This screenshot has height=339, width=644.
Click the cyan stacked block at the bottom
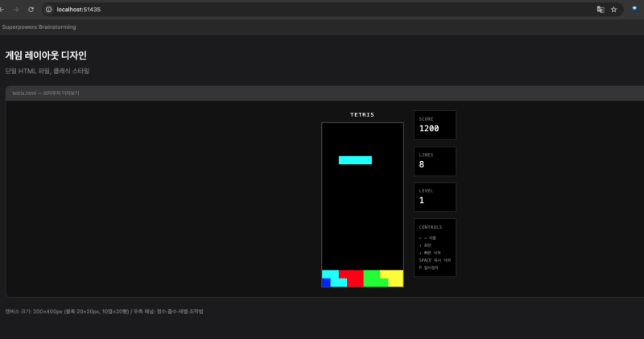point(335,278)
